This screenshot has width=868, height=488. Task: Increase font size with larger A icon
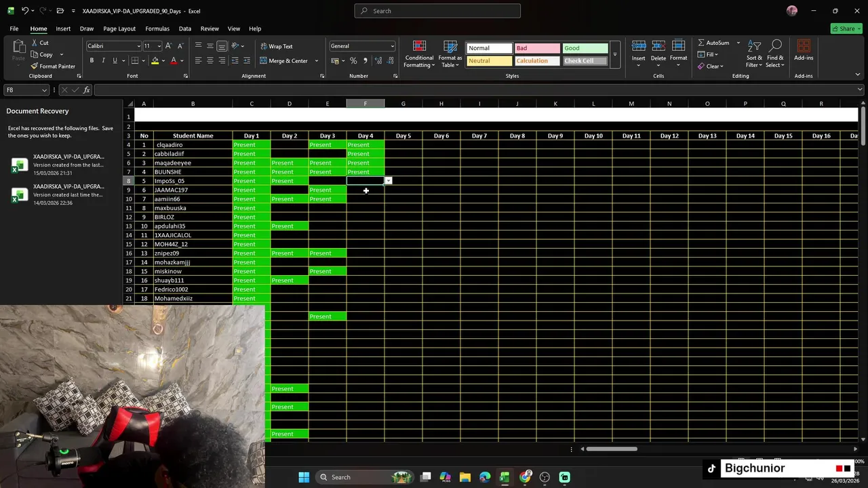coord(169,46)
